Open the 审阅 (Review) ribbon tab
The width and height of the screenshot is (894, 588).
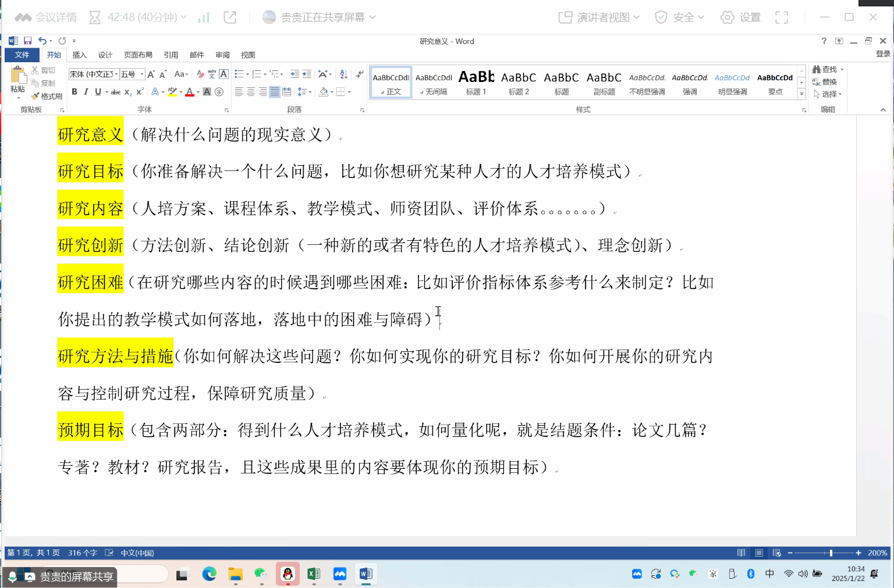pyautogui.click(x=222, y=55)
